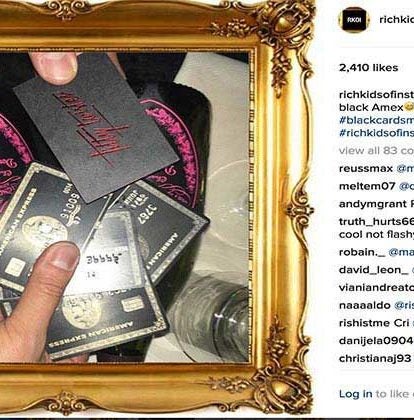Open rishistme commenter profile
This screenshot has height=420, width=414.
click(364, 323)
